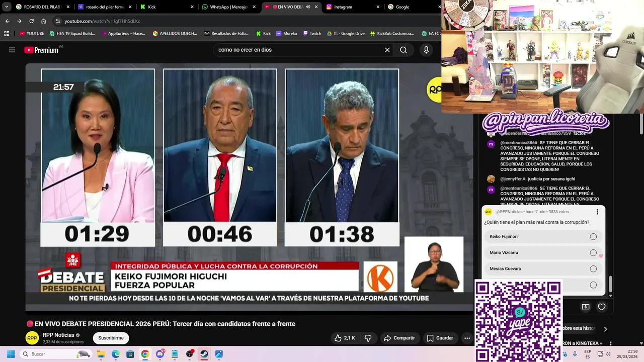Screen dimensions: 644x362
Task: Save the video with Guardar
Action: [x=440, y=338]
